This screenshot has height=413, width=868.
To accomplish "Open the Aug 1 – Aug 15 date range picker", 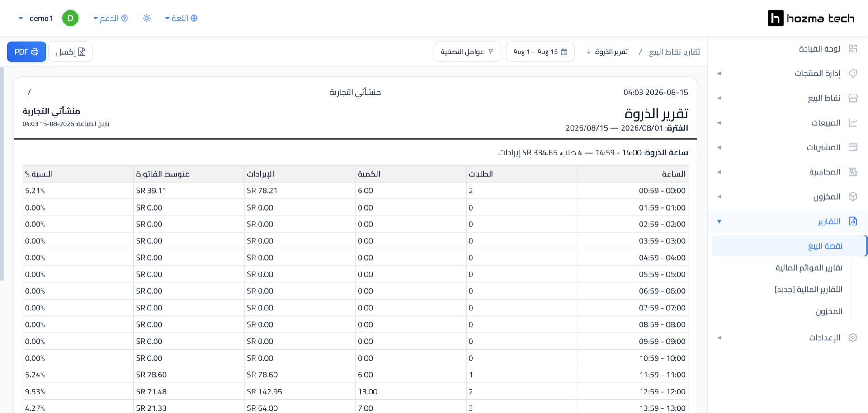I will pos(540,52).
